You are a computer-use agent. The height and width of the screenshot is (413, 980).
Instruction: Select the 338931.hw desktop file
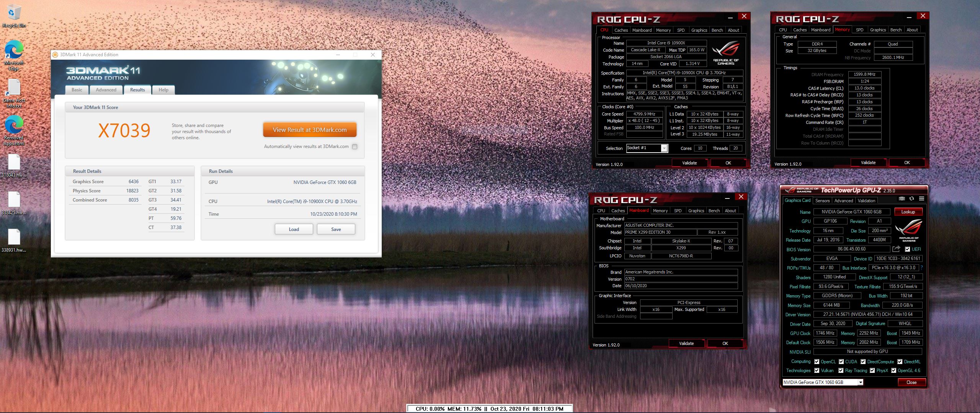coord(14,241)
